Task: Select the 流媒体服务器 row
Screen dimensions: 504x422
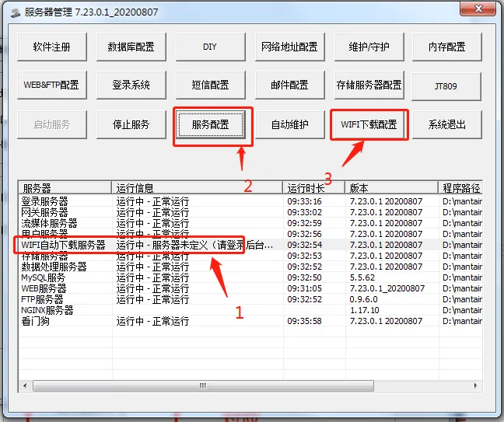Action: (250, 223)
